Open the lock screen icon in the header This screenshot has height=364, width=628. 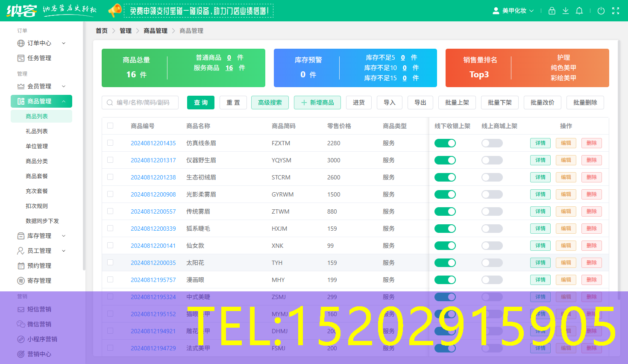coord(552,11)
